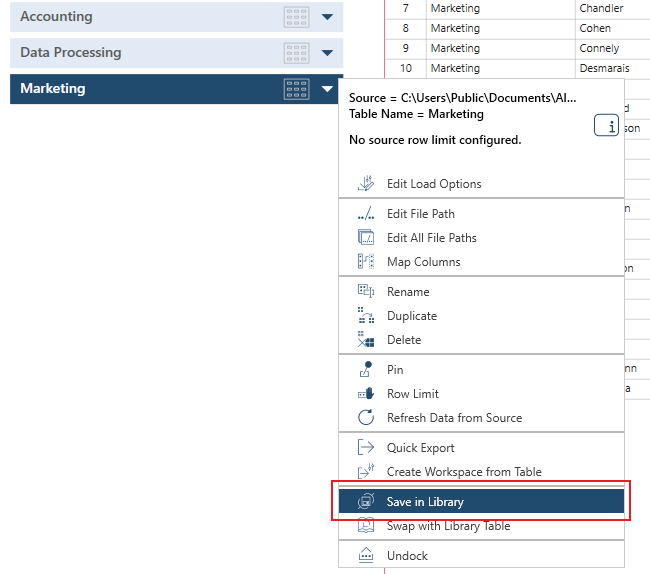Click the Marketing cell in row 7
The height and width of the screenshot is (574, 650).
[x=500, y=8]
